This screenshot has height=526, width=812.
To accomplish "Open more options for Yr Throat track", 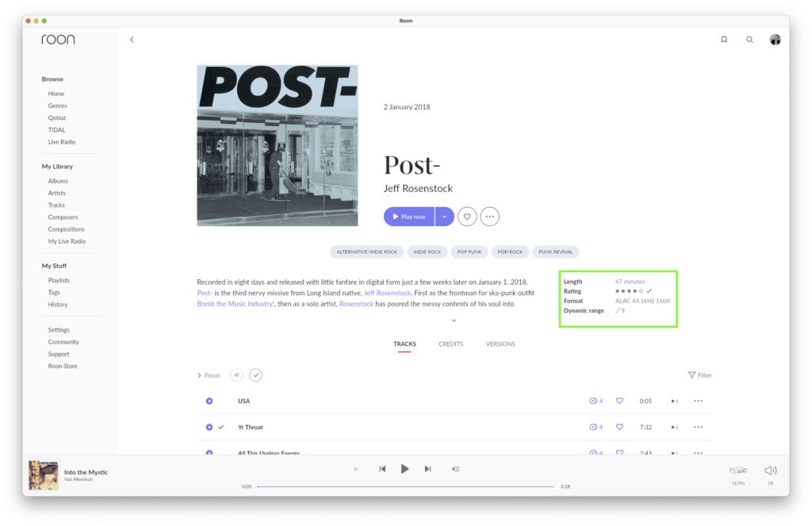I will (698, 427).
